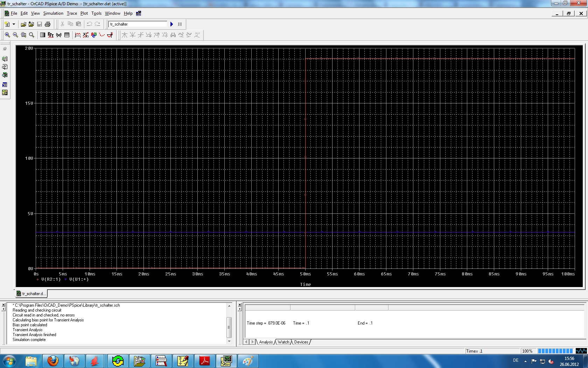Toggle Log X Axis icon

(43, 35)
